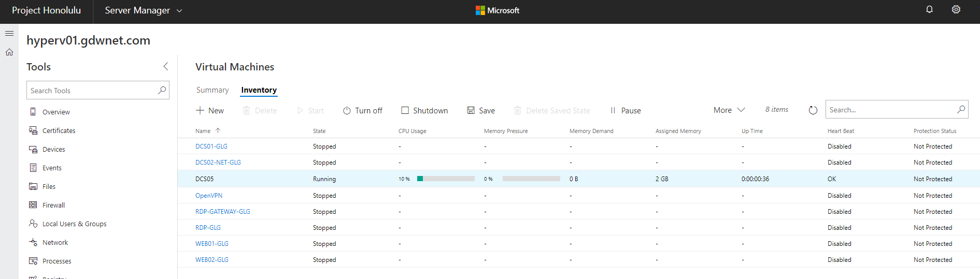
Task: Click the New plus icon
Action: (x=200, y=110)
